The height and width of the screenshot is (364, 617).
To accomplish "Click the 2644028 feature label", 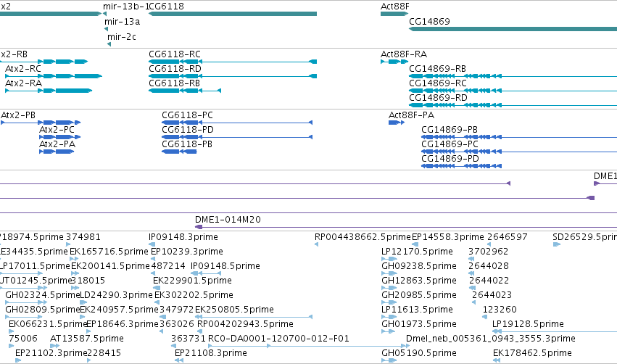I will click(489, 266).
